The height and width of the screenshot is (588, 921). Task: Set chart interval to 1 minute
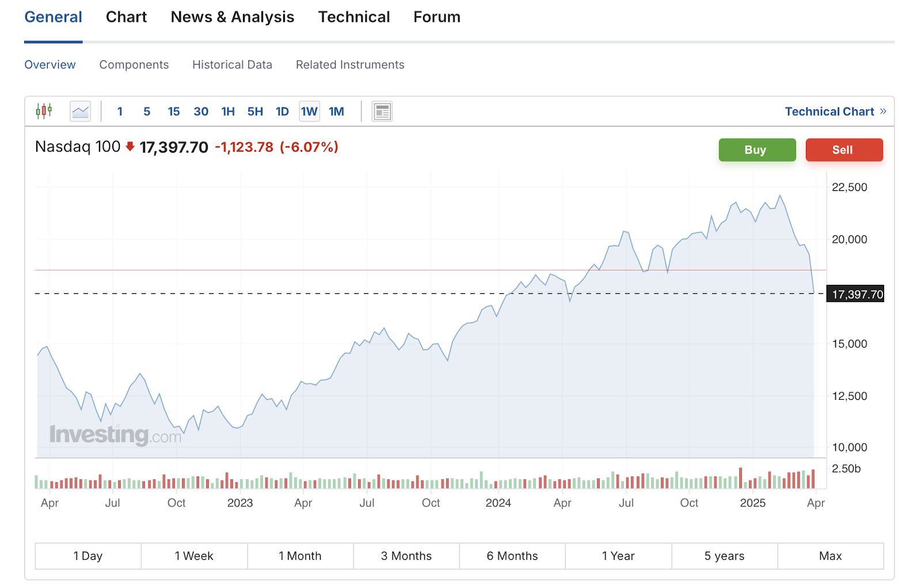pyautogui.click(x=120, y=112)
